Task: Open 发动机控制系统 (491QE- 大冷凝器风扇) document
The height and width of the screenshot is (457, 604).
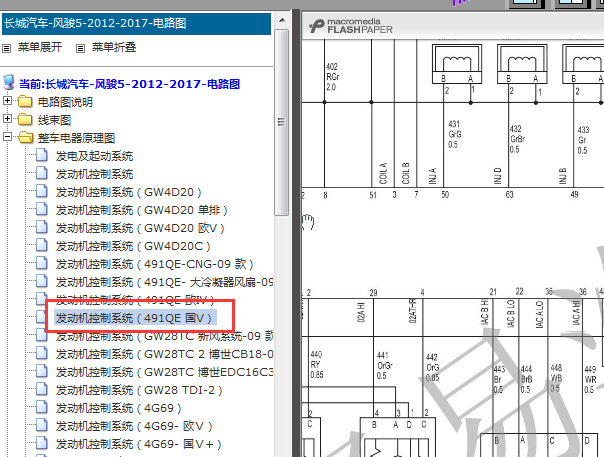Action: 164,282
